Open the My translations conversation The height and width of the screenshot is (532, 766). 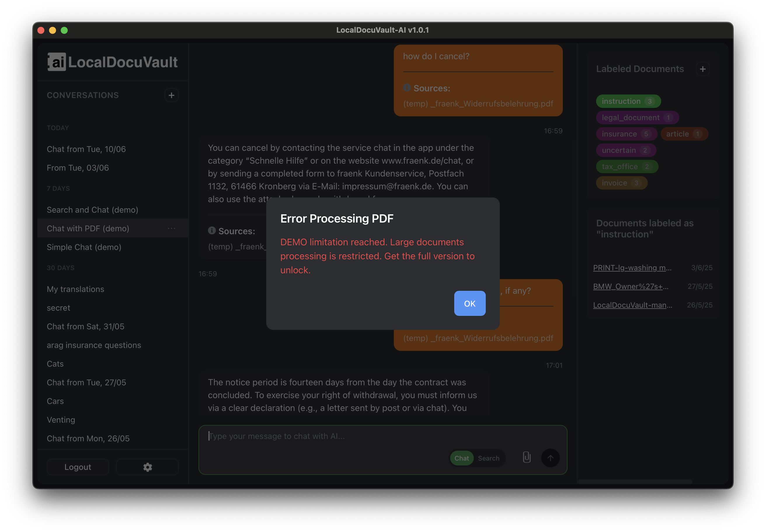click(x=113, y=289)
